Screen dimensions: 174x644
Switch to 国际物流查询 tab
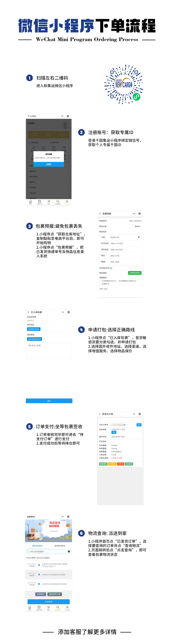[37, 546]
